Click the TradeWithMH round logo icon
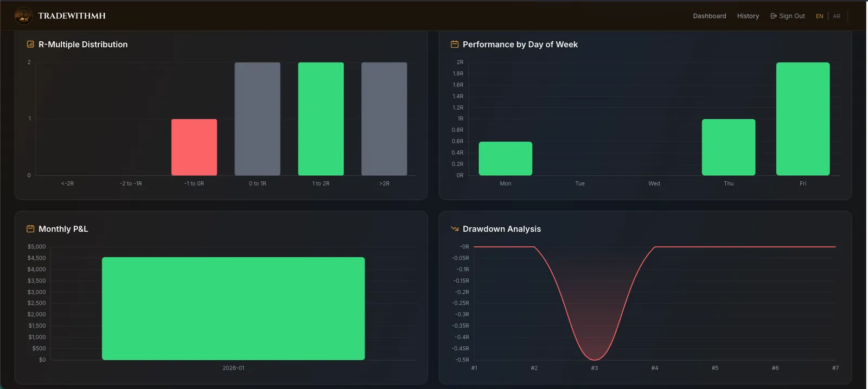Viewport: 868px width, 389px height. [23, 16]
